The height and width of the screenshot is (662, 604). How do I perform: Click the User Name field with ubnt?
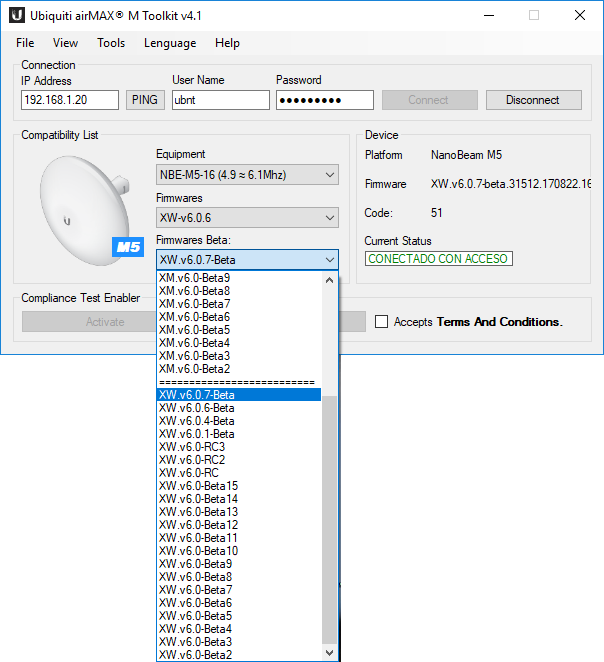[x=221, y=100]
